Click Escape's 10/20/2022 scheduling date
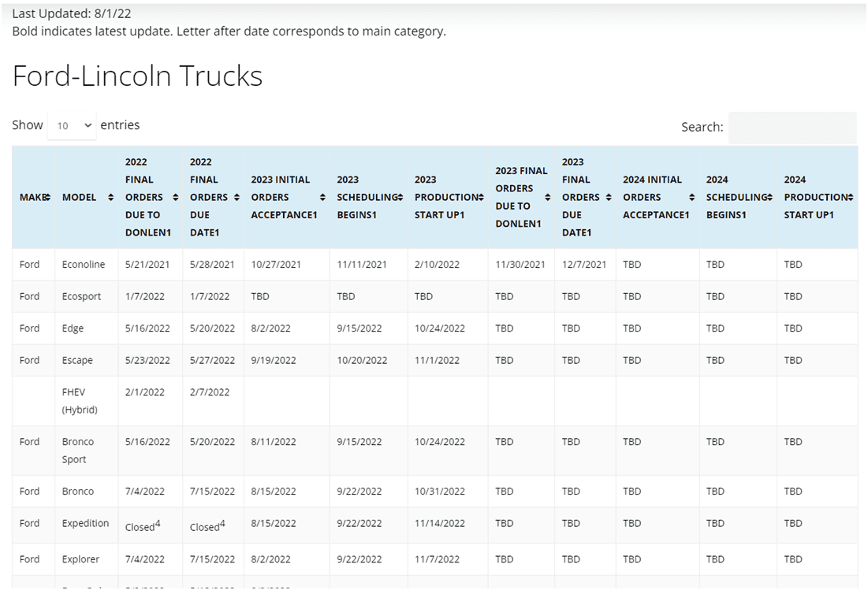 pos(362,361)
